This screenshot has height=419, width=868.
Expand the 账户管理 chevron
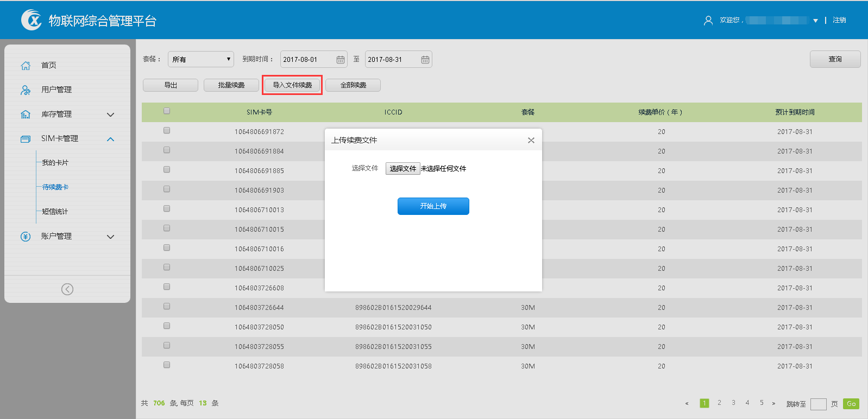coord(111,237)
